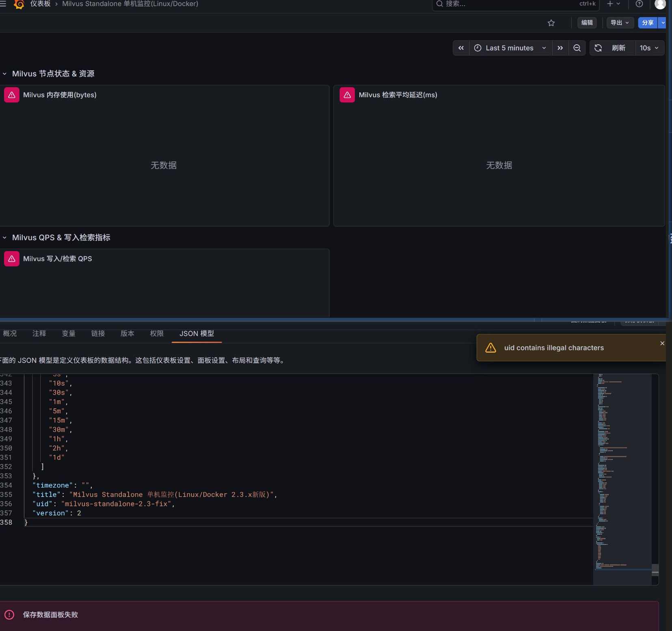Switch to the 链接 tab
Image resolution: width=672 pixels, height=631 pixels.
(98, 334)
